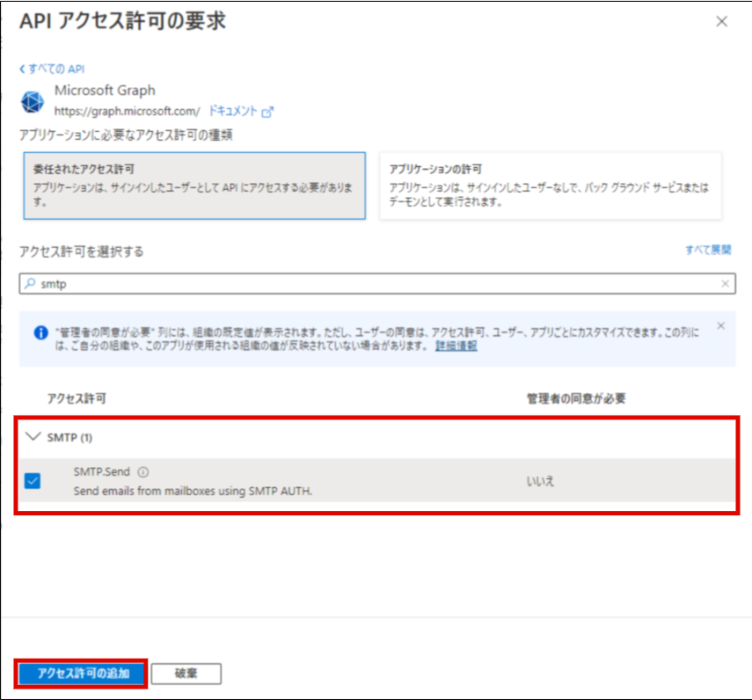Screen dimensions: 752x700
Task: Click the Microsoft Graph logo icon
Action: (33, 102)
